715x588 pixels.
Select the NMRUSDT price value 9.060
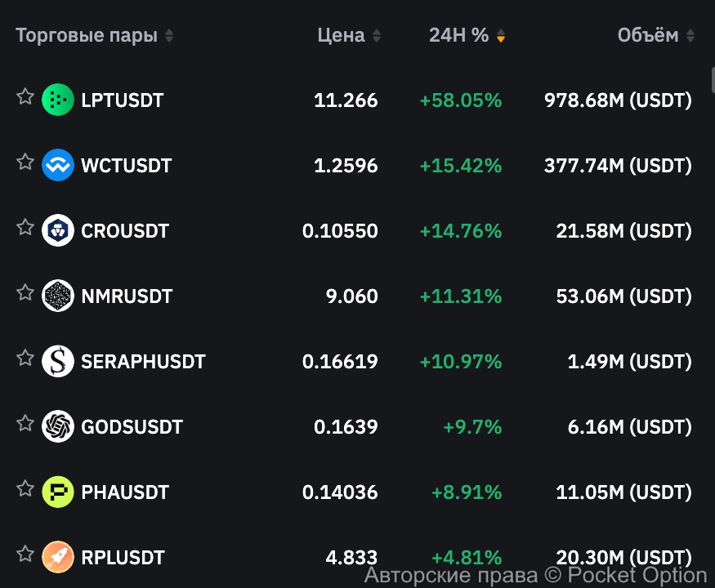click(x=351, y=296)
